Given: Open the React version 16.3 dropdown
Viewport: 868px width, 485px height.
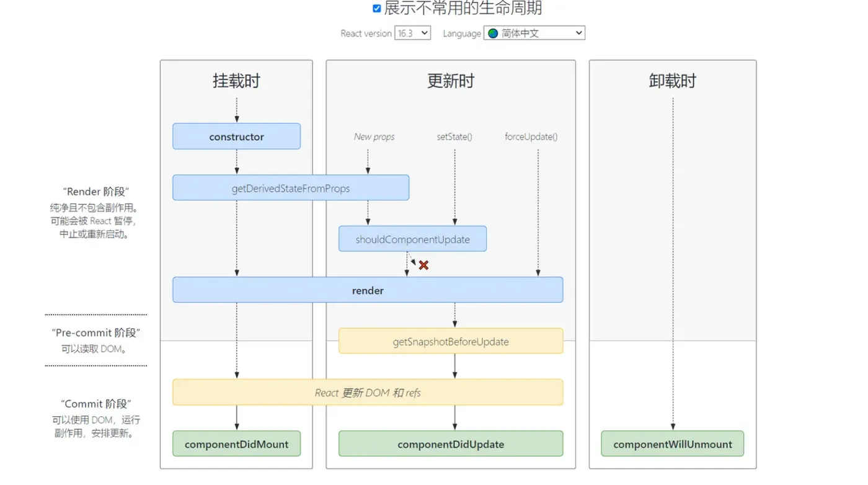Looking at the screenshot, I should [x=412, y=33].
